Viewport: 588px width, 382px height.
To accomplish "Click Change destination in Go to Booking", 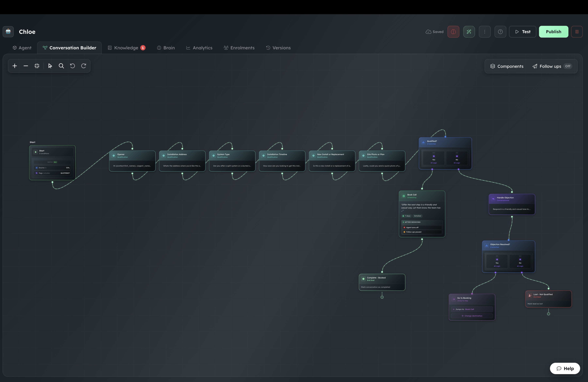I will point(472,316).
